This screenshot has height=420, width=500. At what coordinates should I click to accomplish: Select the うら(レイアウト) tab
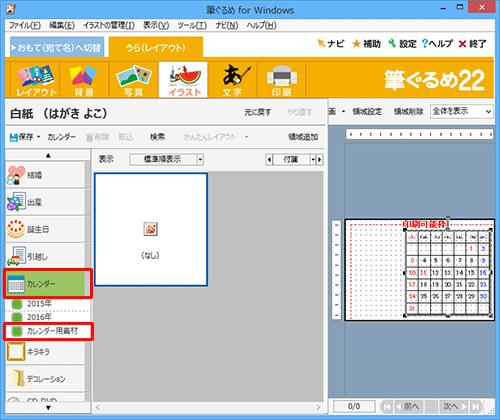click(156, 47)
